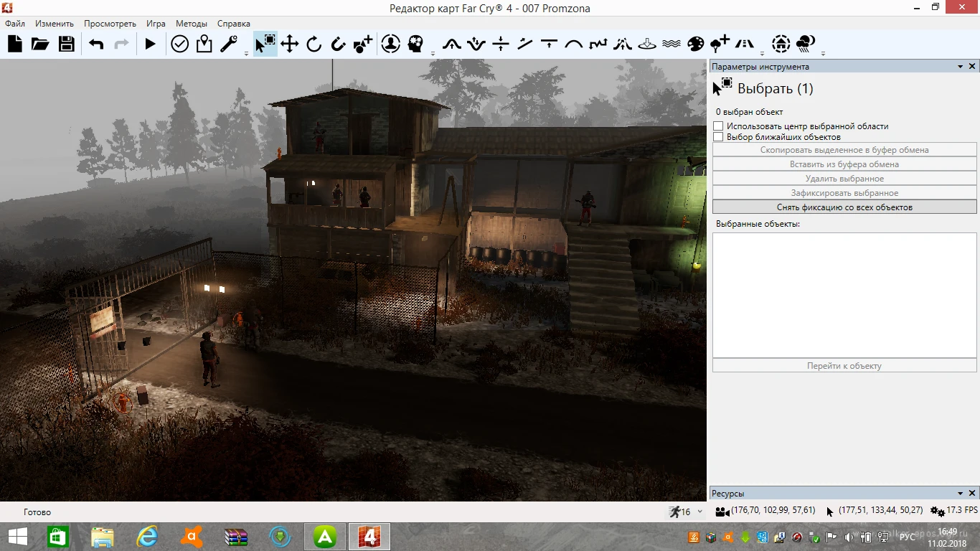Select the lower terrain dip tool

(x=476, y=44)
